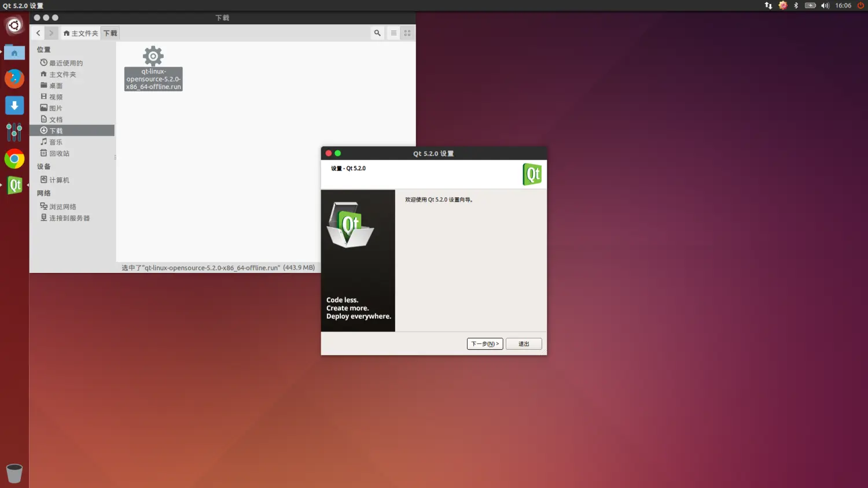The width and height of the screenshot is (868, 488).
Task: Click the 主文件夹 breadcrumb in path bar
Action: click(80, 33)
